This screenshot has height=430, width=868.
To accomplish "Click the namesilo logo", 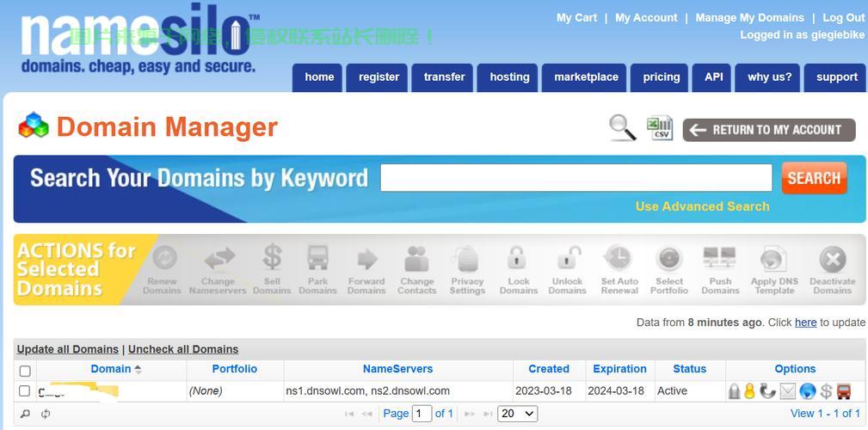I will 139,40.
